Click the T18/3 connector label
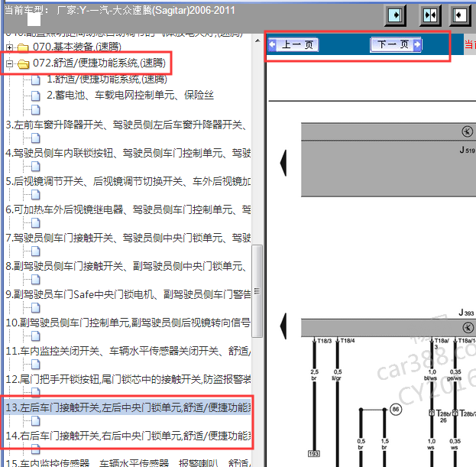Screen dimensions: 476x467 (324, 341)
